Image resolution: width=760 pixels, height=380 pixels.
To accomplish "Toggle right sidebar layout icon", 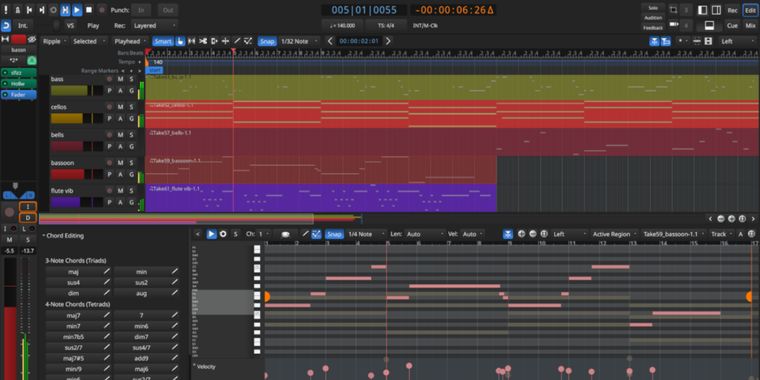I will click(716, 10).
